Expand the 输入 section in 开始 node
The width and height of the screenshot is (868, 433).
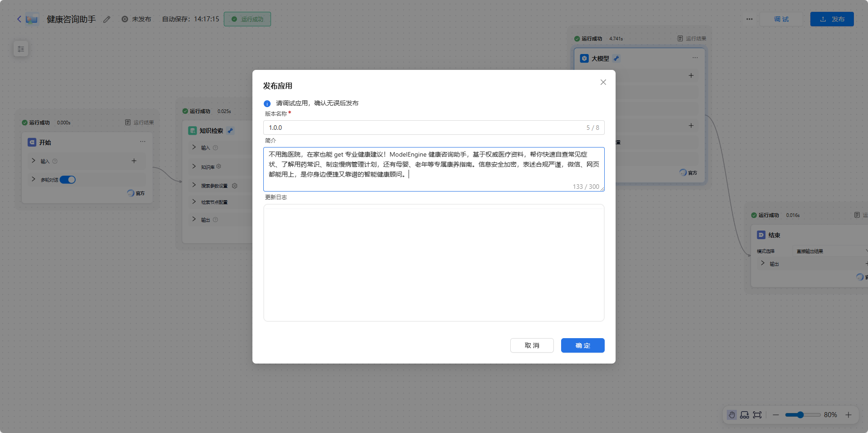pos(33,161)
